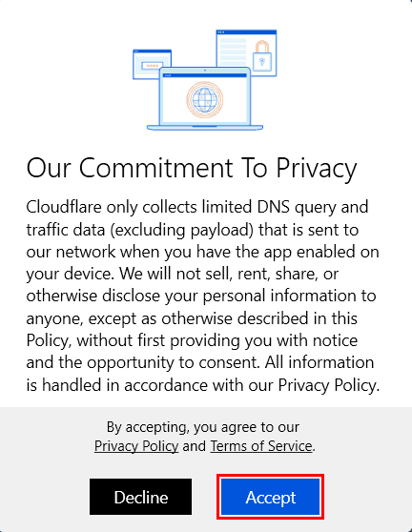Click the orange padlock icon
The height and width of the screenshot is (532, 412).
[x=262, y=56]
